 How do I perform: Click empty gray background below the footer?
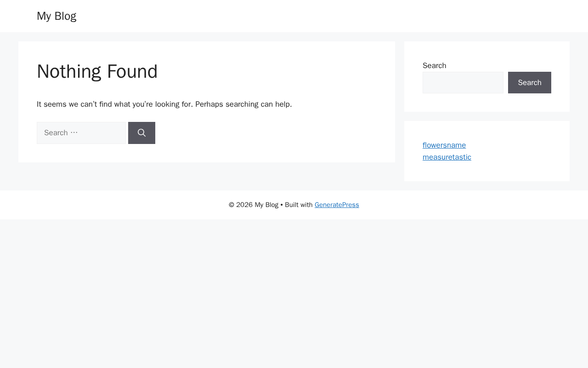[294, 294]
